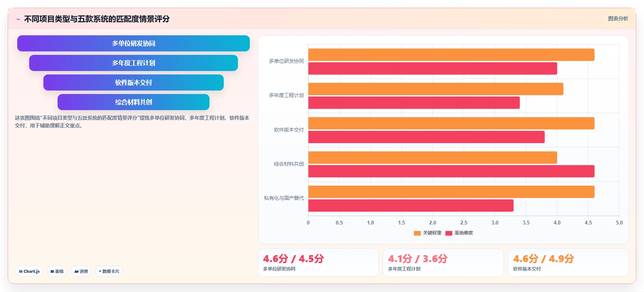Click the red bar for 私有化与国产替代
The width and height of the screenshot is (644, 292).
tap(411, 206)
